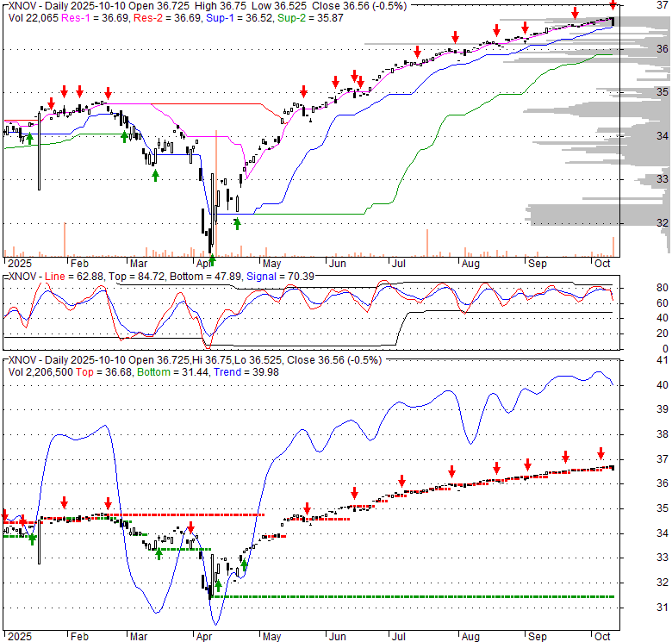Click the first green arrow in January, top chart
Screen dimensions: 672x642
[x=29, y=137]
